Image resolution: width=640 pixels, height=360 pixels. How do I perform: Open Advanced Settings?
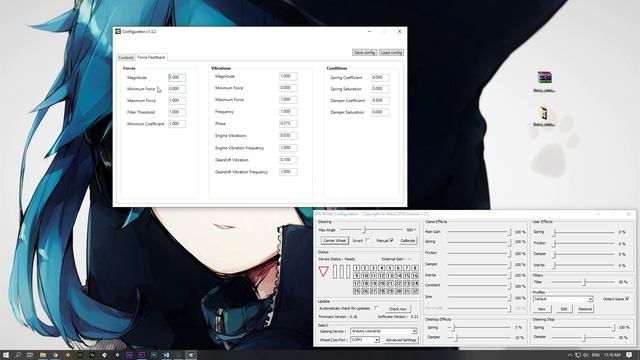click(x=401, y=340)
